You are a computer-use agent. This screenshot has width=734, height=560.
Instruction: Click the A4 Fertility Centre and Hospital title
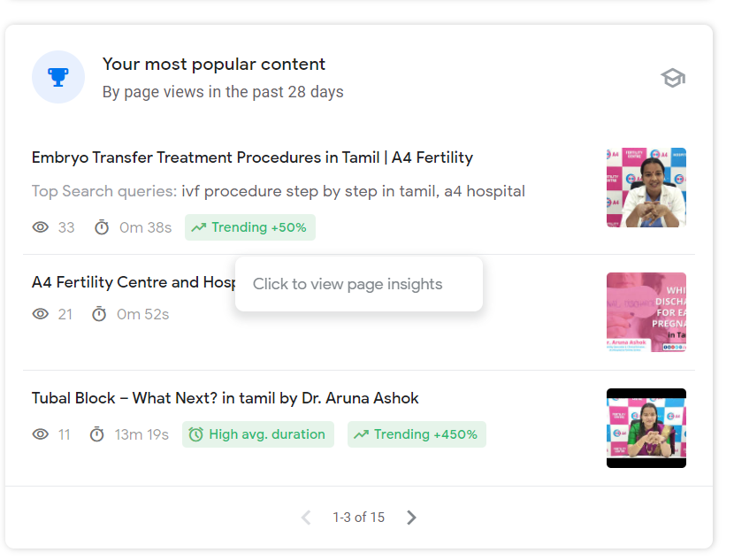tap(133, 282)
